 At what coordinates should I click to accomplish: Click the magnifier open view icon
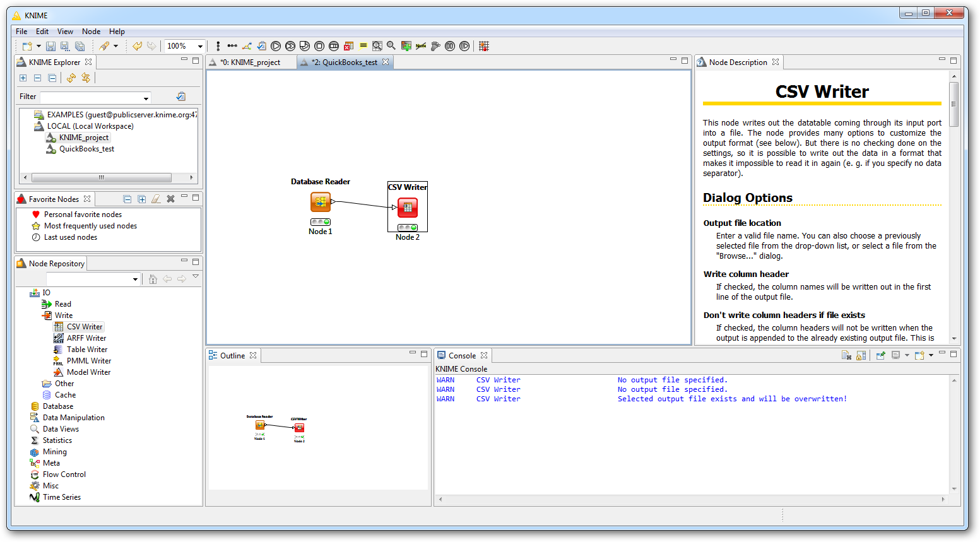391,45
